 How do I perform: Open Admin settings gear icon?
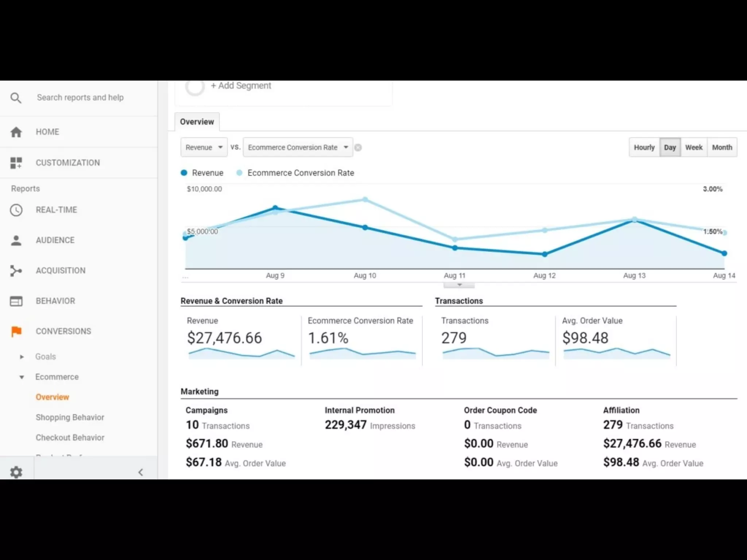point(16,472)
